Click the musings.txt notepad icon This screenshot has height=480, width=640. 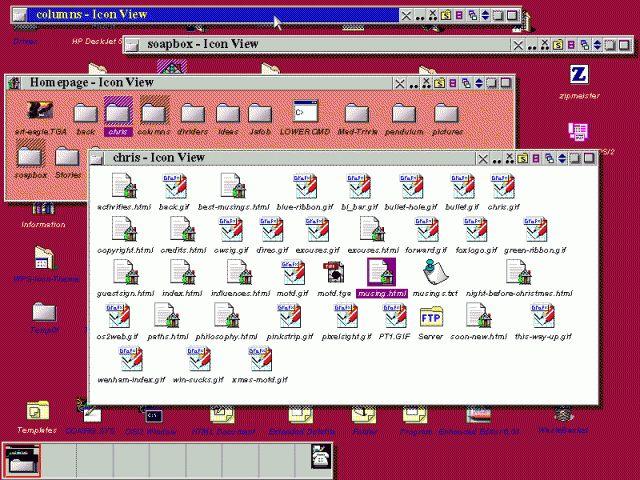(434, 273)
